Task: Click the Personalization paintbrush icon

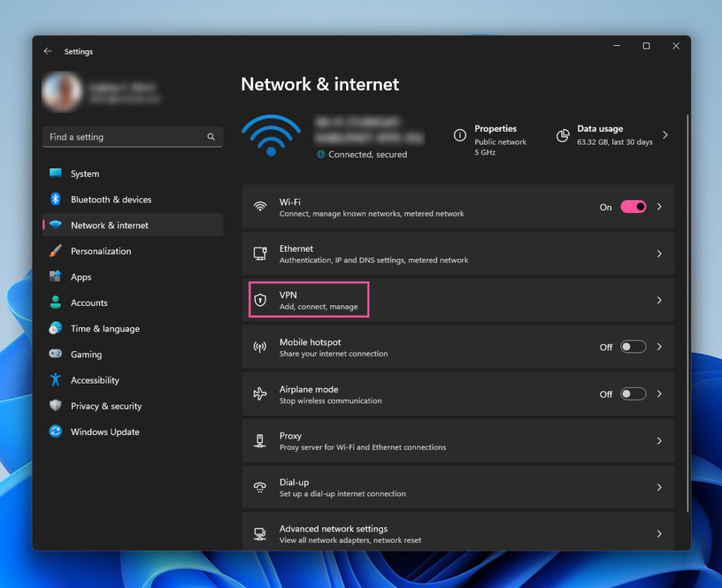Action: click(56, 251)
